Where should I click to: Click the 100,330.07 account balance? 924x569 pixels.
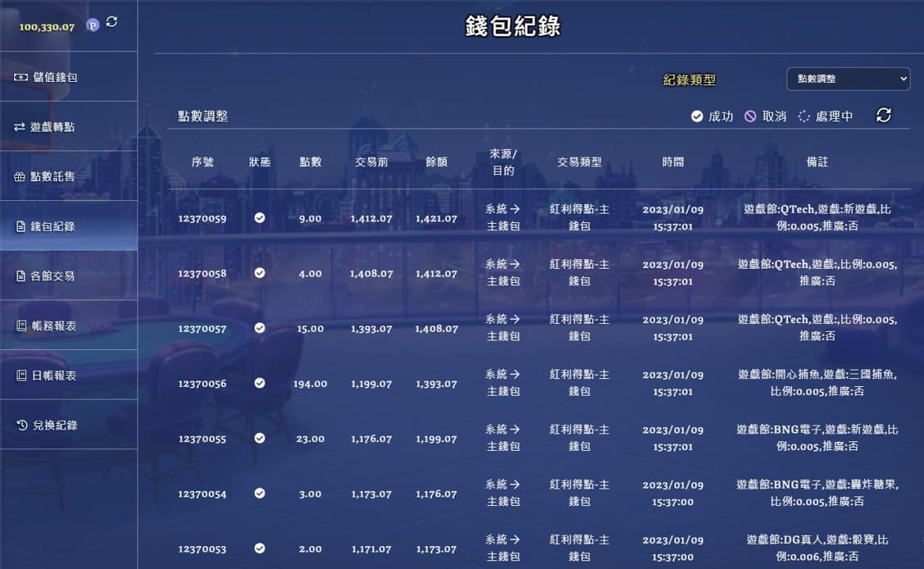47,26
